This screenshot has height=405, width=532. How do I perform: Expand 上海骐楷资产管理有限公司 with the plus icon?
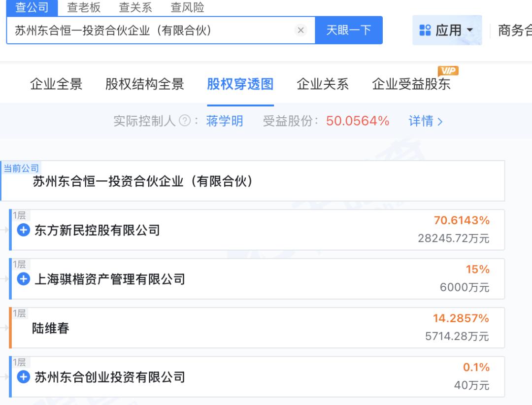pyautogui.click(x=24, y=279)
